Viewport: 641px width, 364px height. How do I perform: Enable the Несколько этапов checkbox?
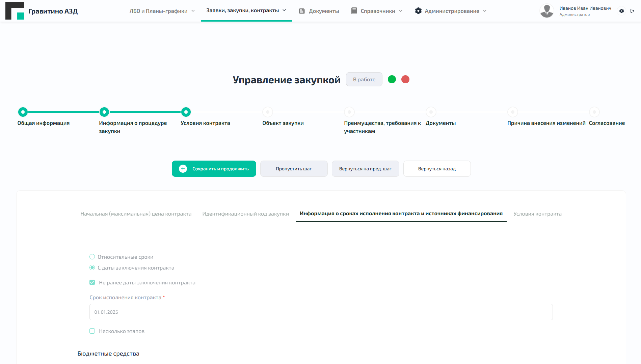click(92, 331)
